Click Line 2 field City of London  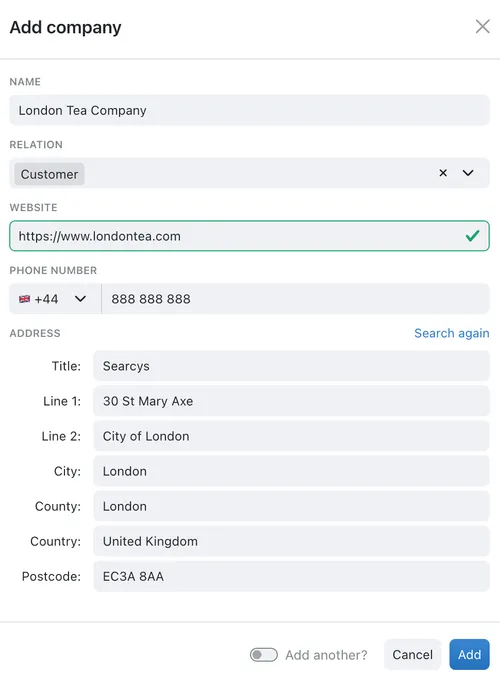[x=291, y=436]
